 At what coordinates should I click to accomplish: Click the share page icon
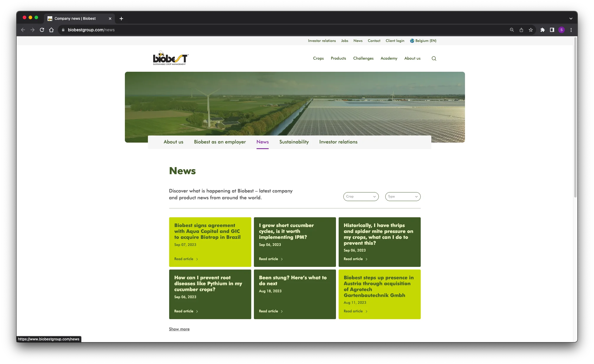tap(521, 30)
